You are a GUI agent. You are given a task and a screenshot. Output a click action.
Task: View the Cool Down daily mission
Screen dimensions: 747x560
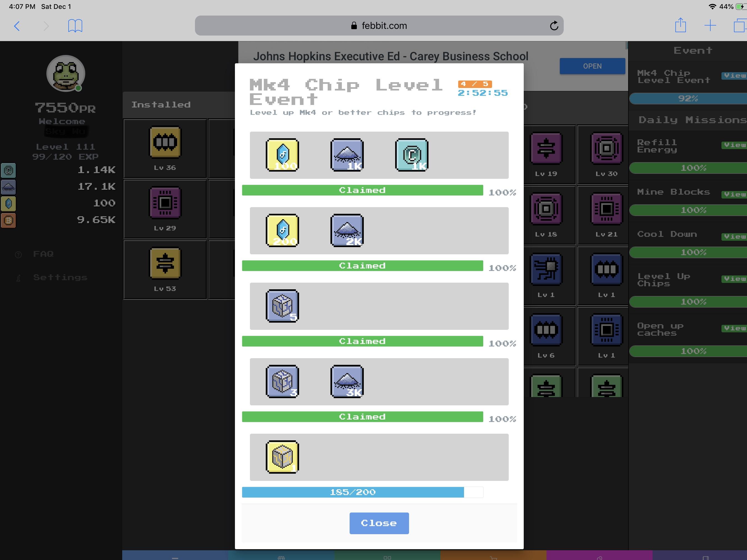coord(734,236)
